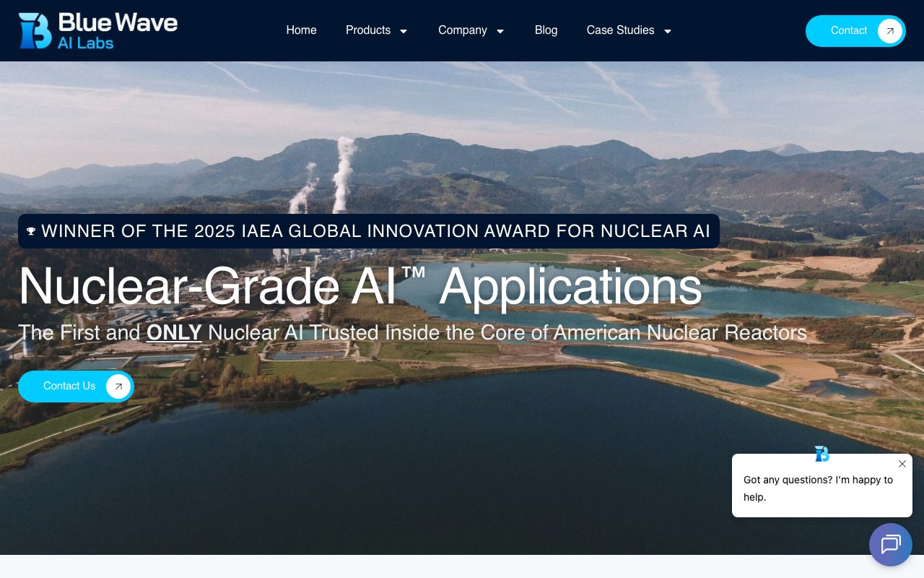Click the Blue Wave AI Labs logo
Viewport: 924px width, 578px height.
click(x=97, y=30)
